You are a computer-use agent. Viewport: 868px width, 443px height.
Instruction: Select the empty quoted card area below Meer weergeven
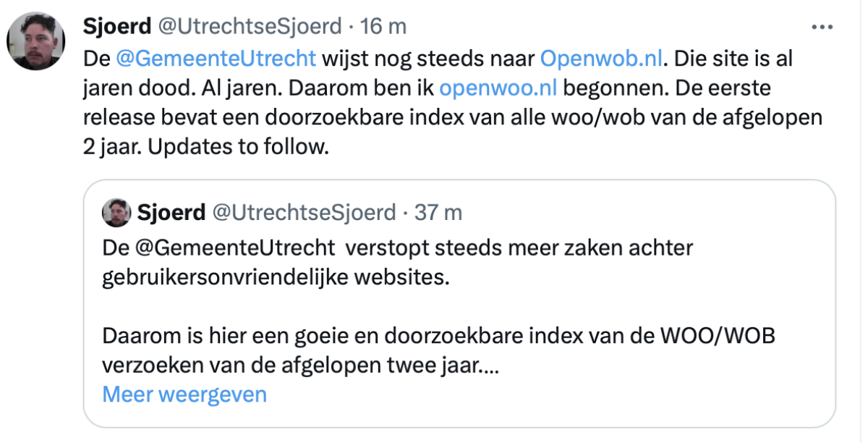tap(459, 416)
